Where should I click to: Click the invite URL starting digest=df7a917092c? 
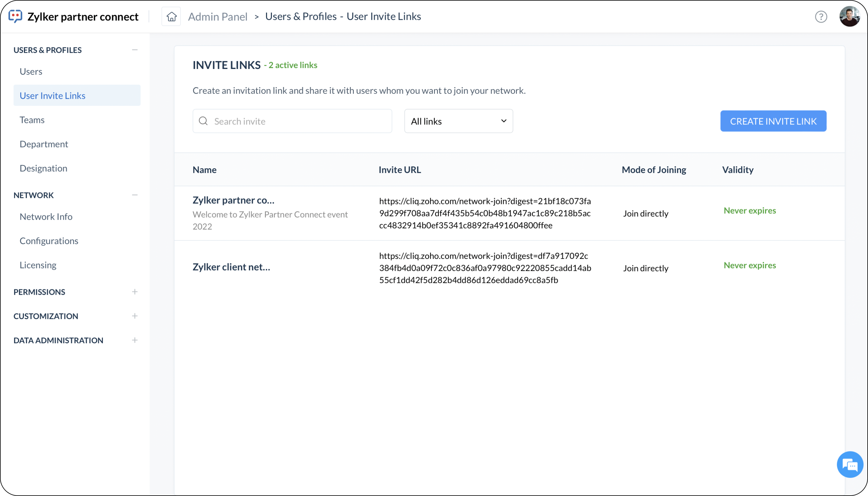click(485, 268)
